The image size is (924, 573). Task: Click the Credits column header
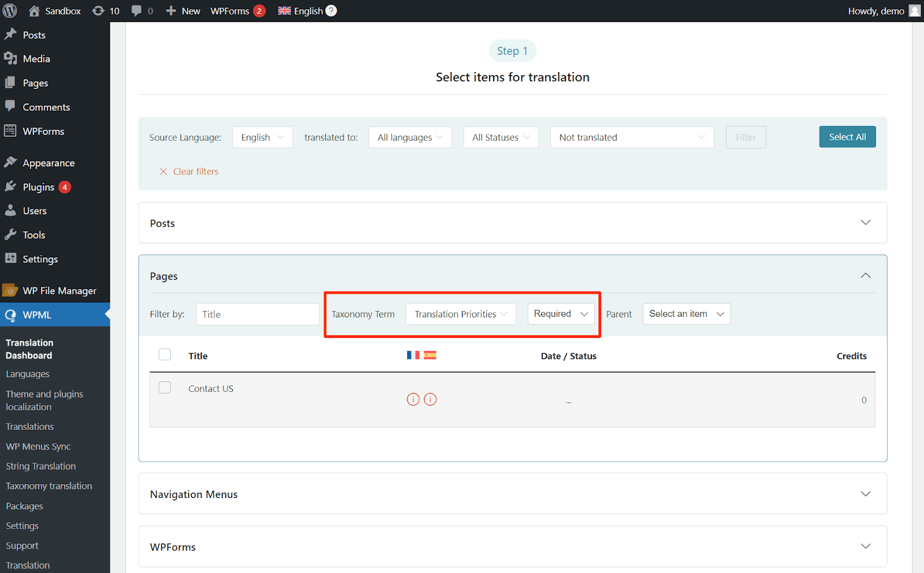[851, 356]
